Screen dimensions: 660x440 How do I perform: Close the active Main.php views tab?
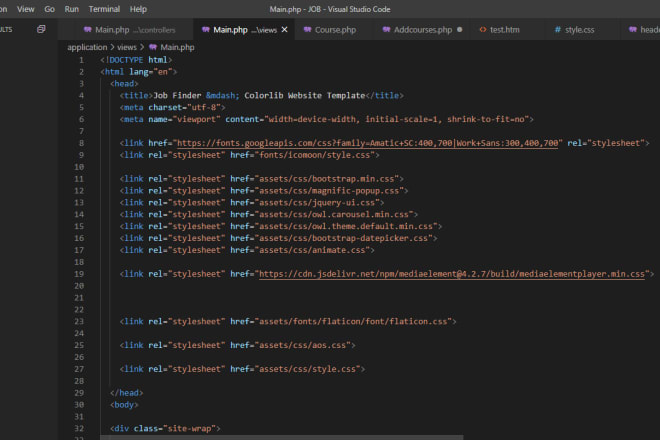(285, 30)
